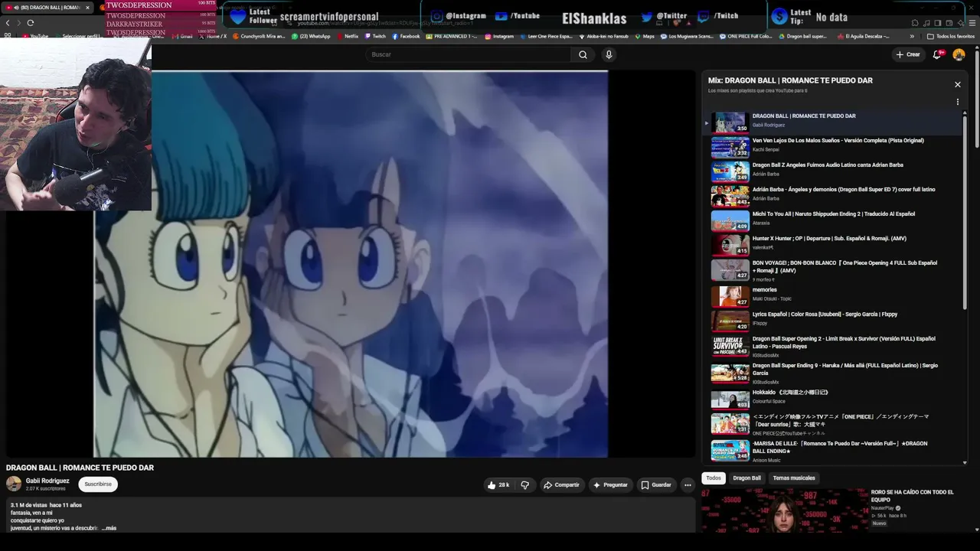Select the Temas musicales filter chip

(794, 478)
